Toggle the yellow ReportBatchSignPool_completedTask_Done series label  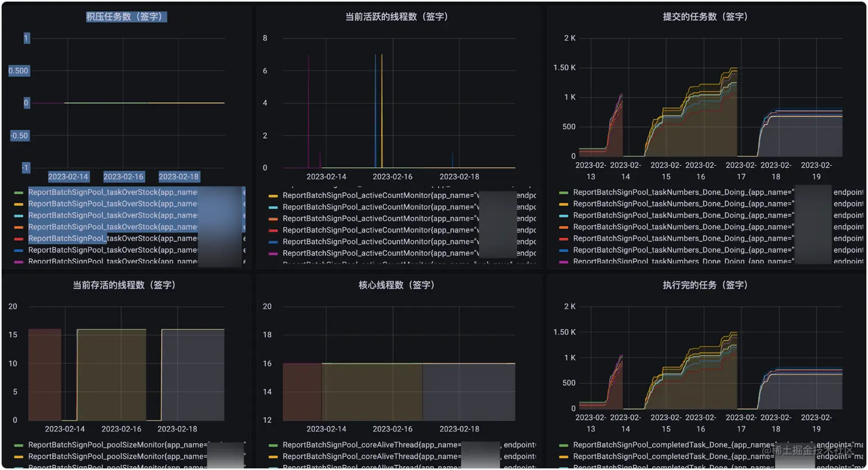click(673, 456)
